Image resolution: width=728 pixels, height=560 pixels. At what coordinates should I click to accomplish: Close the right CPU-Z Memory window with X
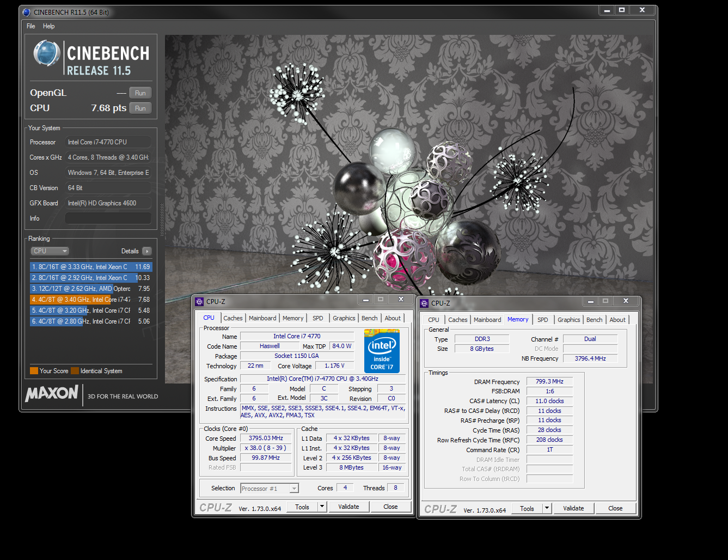(x=626, y=301)
